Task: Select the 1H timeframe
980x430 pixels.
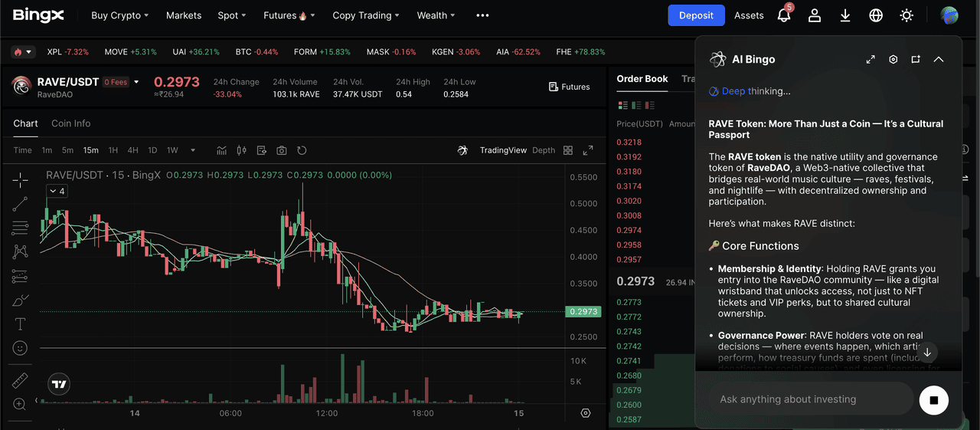Action: [113, 150]
